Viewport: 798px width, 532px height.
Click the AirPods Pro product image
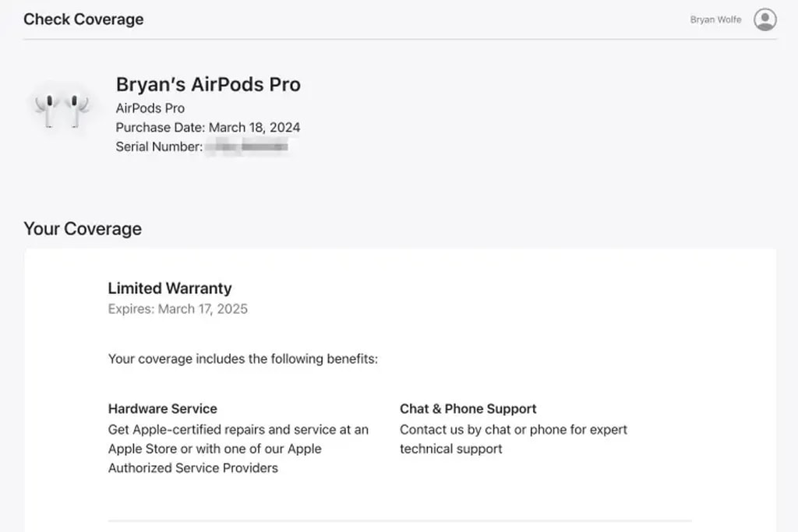(x=62, y=110)
